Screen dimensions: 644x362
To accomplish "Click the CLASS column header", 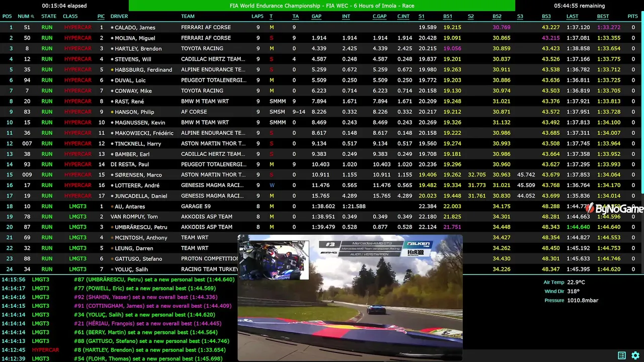I will (70, 17).
